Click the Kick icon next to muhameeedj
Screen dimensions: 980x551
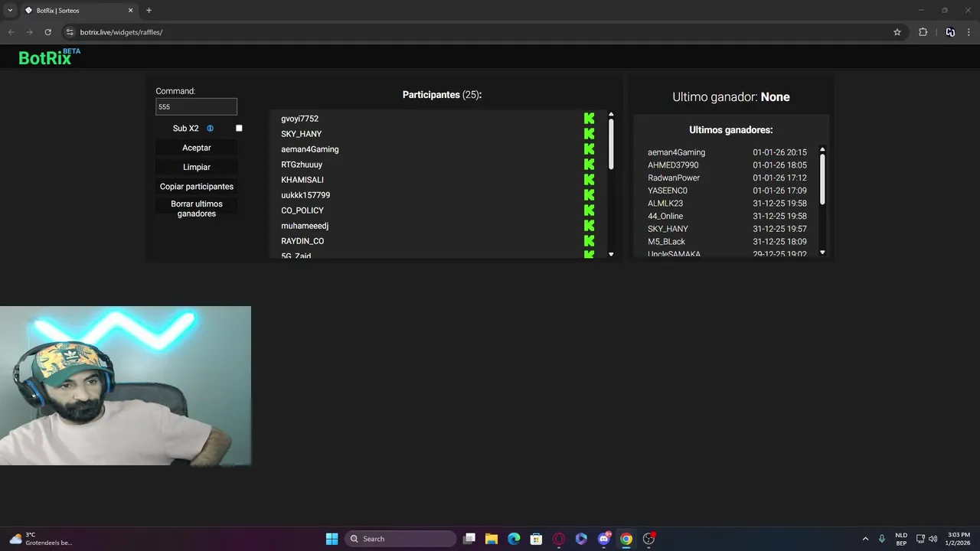click(589, 226)
